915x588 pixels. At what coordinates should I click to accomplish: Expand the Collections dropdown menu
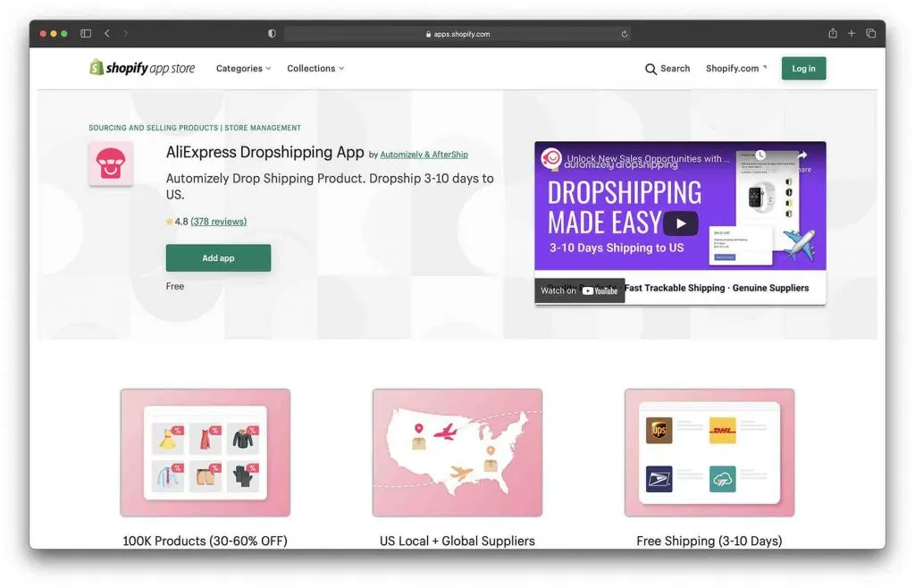[315, 68]
